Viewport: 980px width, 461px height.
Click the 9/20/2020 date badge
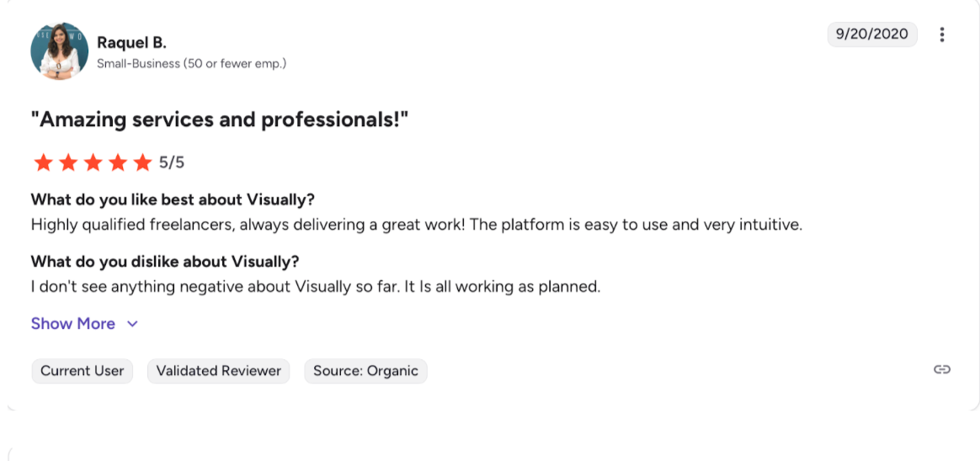pos(872,34)
